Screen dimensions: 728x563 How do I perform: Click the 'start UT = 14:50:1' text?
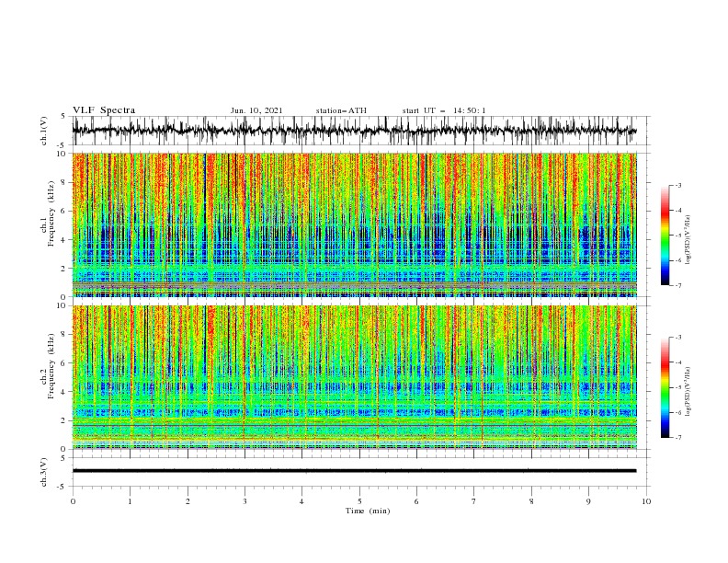(444, 110)
